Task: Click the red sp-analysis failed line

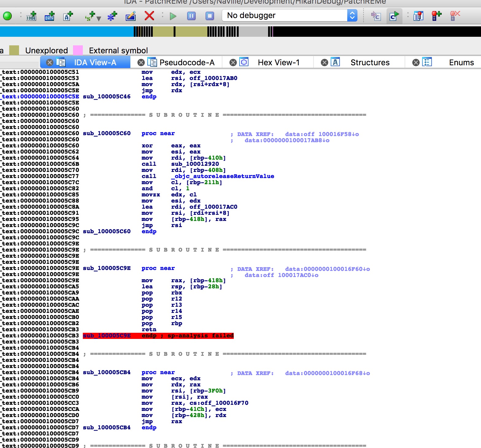Action: 158,336
